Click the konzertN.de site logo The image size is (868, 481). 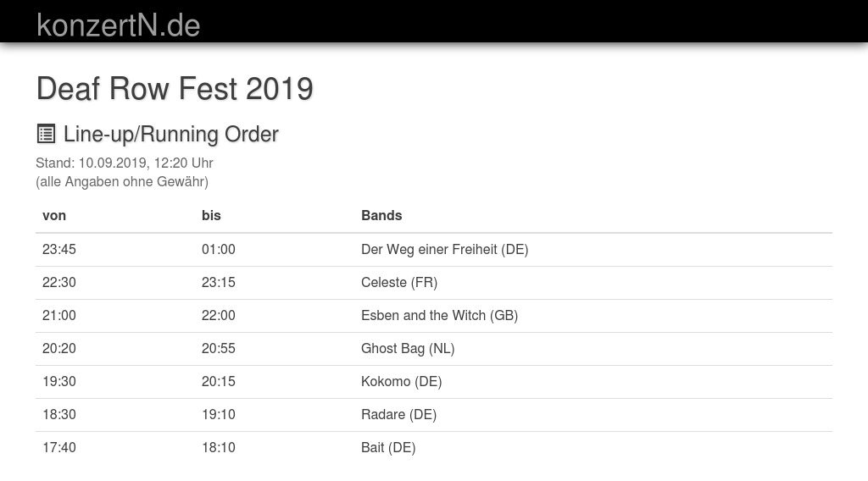118,25
